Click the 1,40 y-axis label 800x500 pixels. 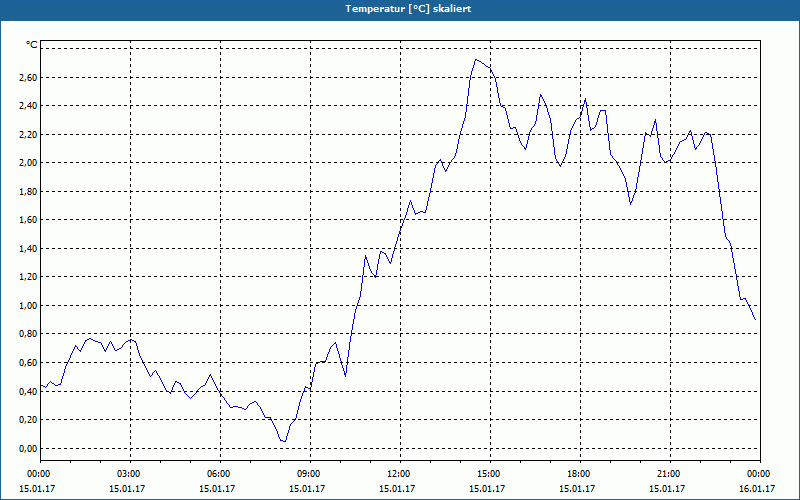click(29, 248)
